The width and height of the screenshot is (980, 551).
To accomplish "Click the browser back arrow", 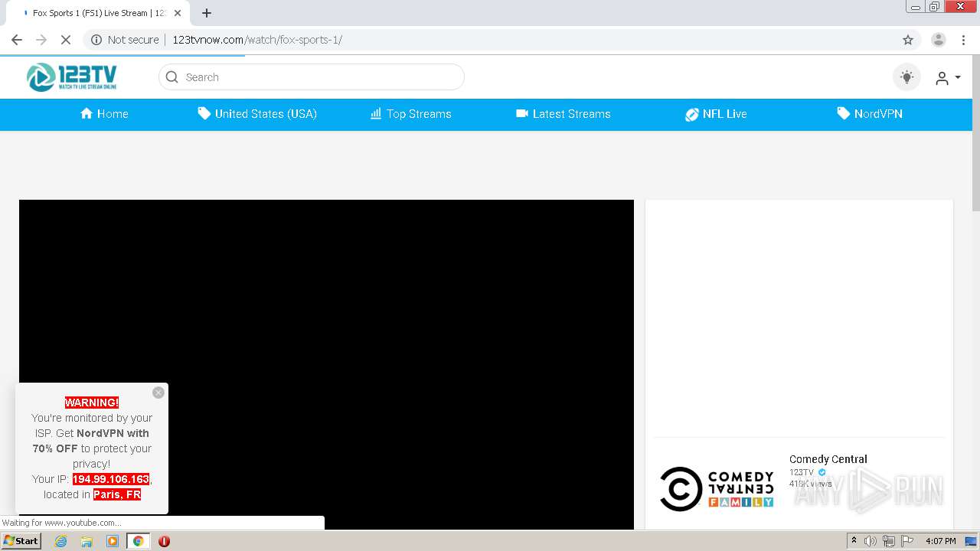I will 17,40.
